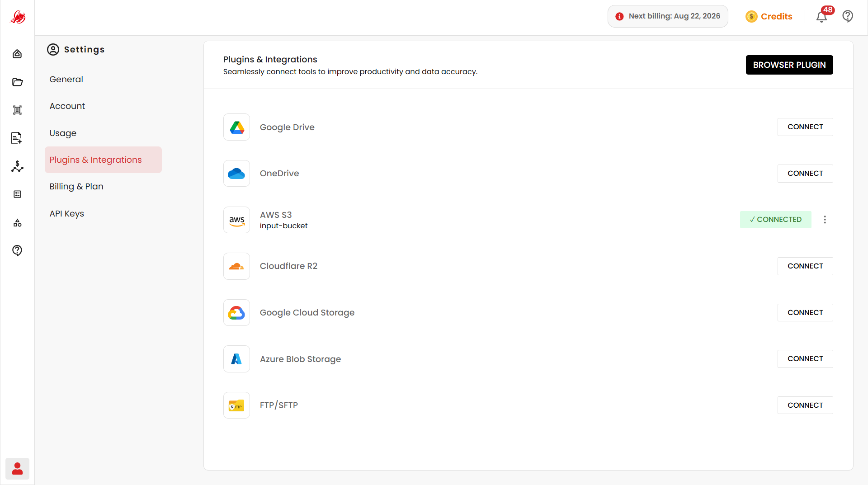This screenshot has height=485, width=868.
Task: Click the Settings profile icon
Action: (x=53, y=49)
